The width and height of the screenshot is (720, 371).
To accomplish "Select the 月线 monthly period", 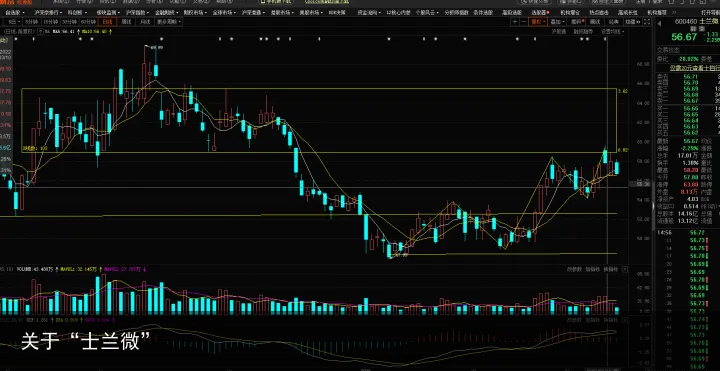I will pos(145,22).
